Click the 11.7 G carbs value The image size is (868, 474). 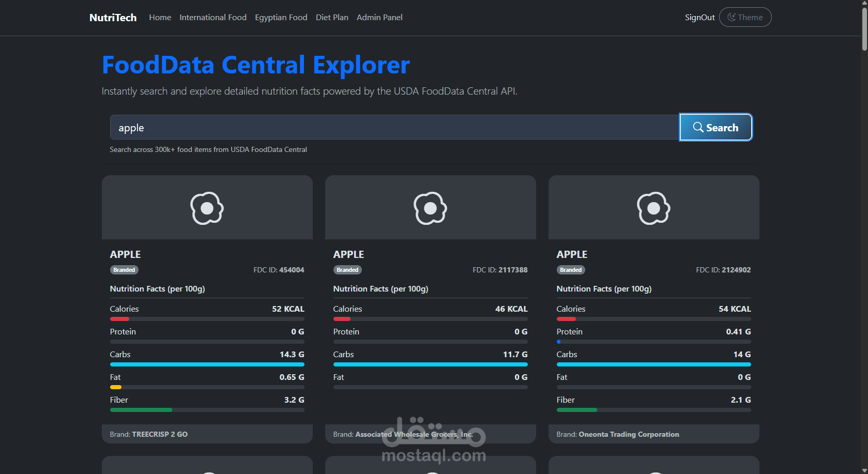(x=515, y=354)
